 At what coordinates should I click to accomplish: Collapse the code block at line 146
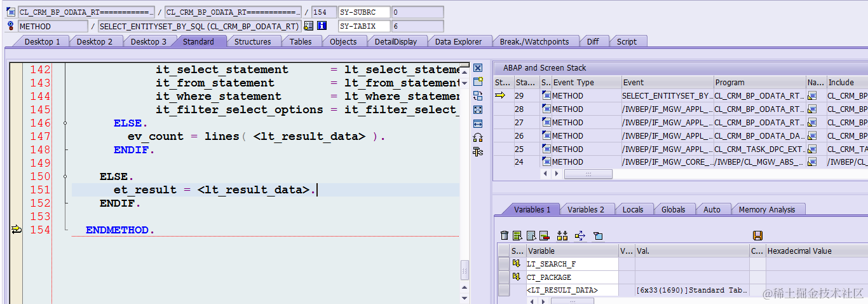(65, 123)
